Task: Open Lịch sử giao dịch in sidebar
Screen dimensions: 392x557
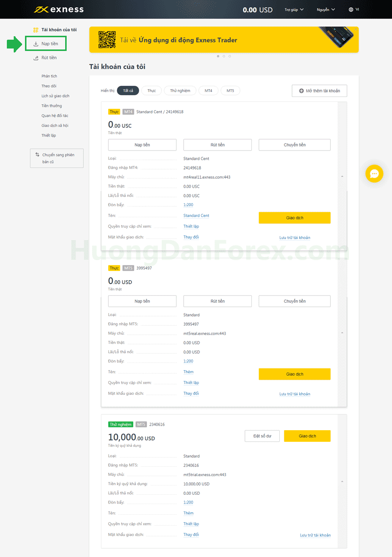Action: point(55,96)
